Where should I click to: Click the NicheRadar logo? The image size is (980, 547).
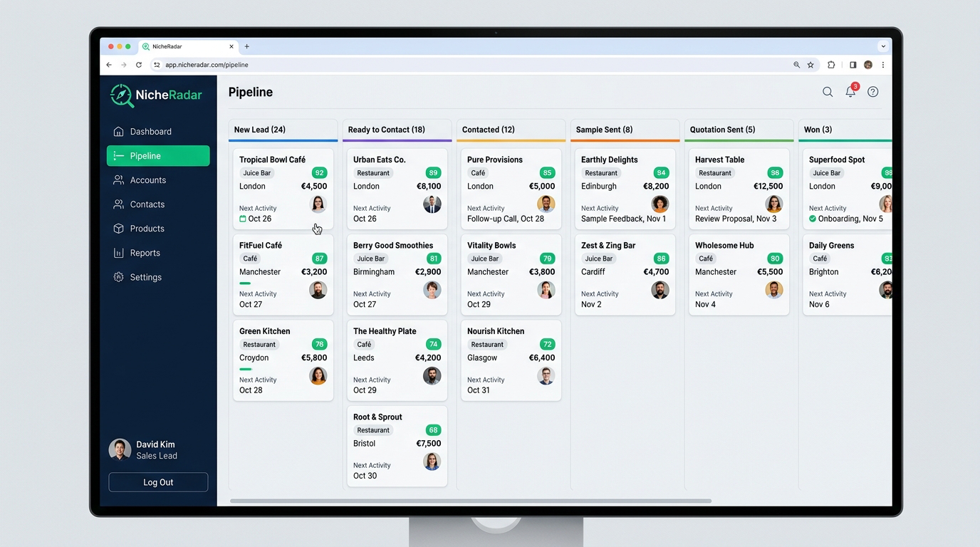157,95
